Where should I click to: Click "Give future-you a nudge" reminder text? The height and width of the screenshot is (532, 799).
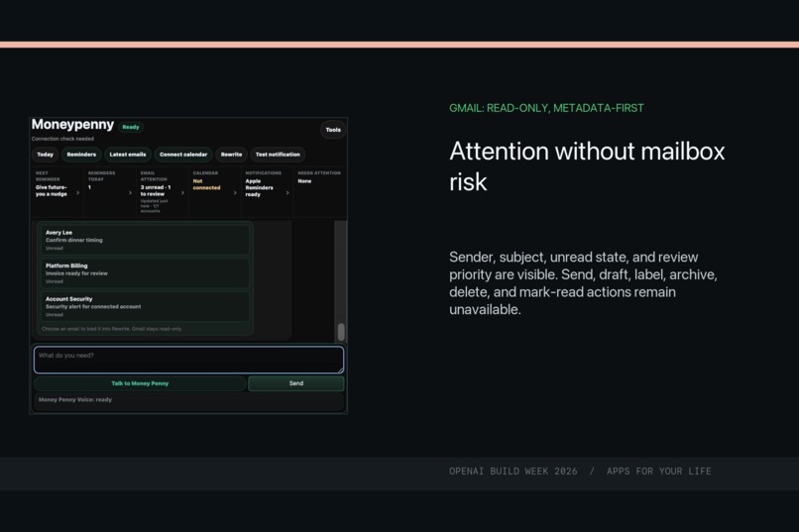coord(51,190)
